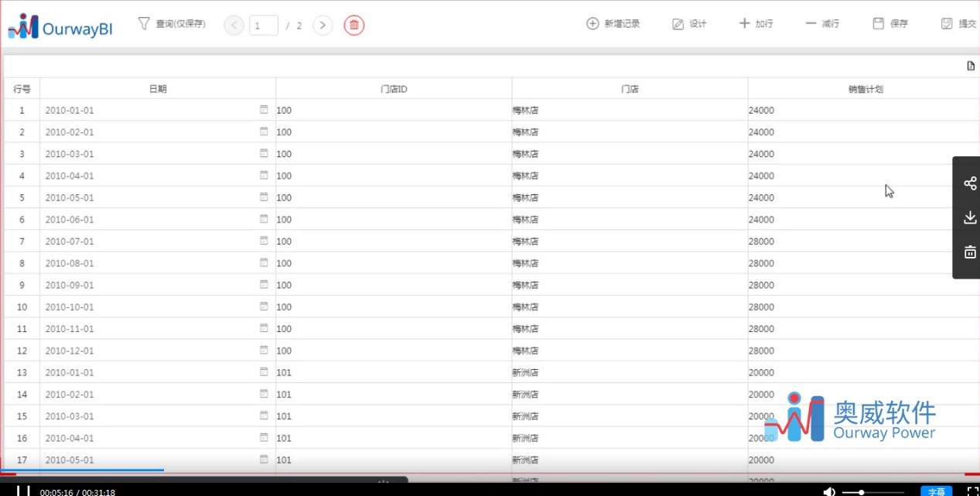980x496 pixels.
Task: Click the OurwayBI logo
Action: [60, 27]
